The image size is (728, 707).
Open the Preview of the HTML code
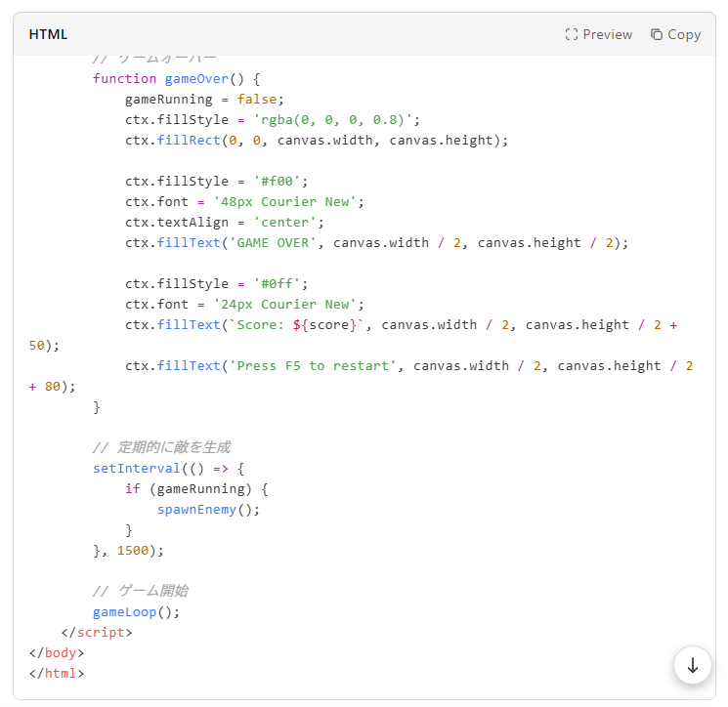coord(607,34)
